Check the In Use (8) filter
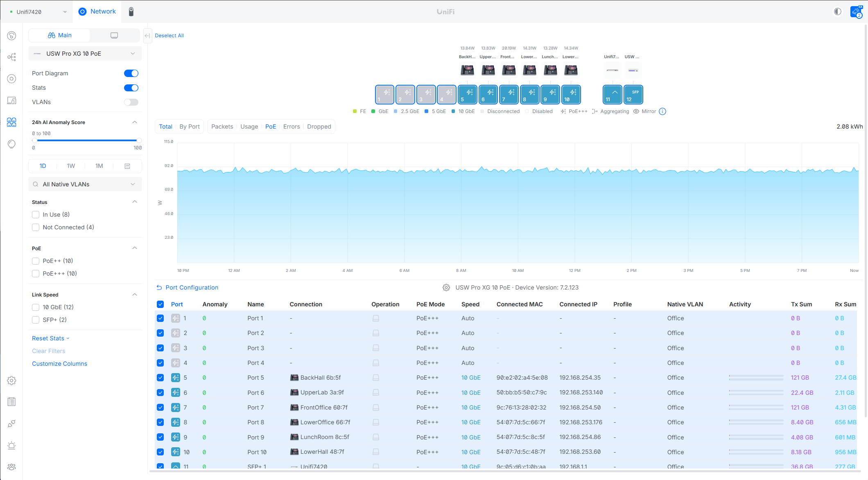 [36, 215]
